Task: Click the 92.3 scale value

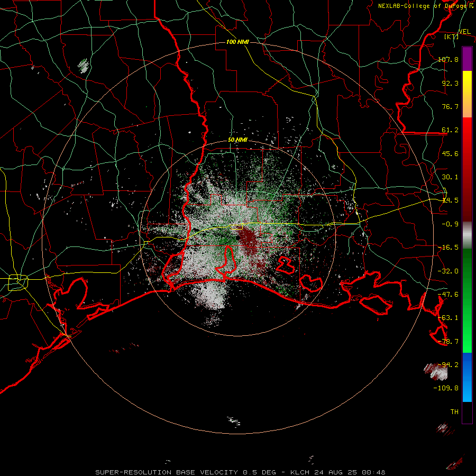Action: (x=450, y=83)
